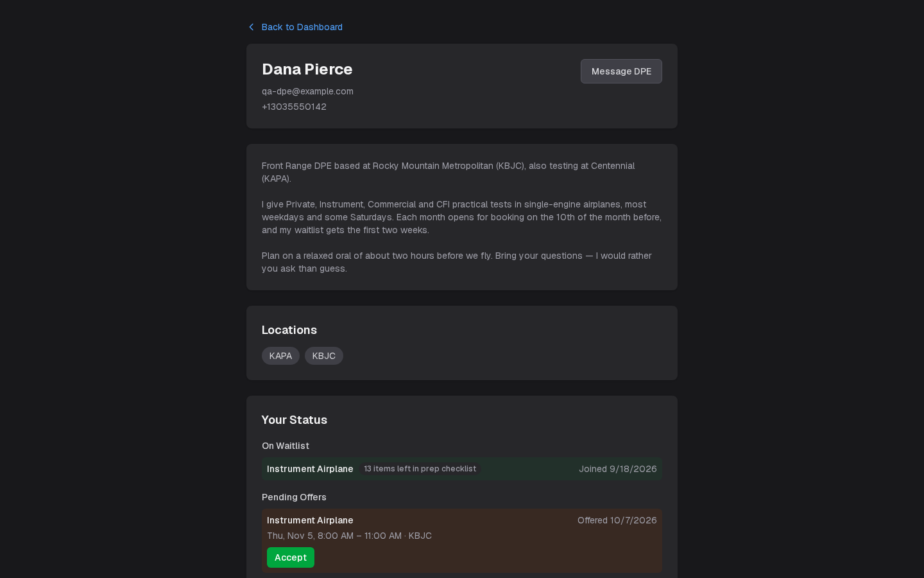Click the Pending Offers label
This screenshot has width=924, height=578.
click(x=294, y=497)
